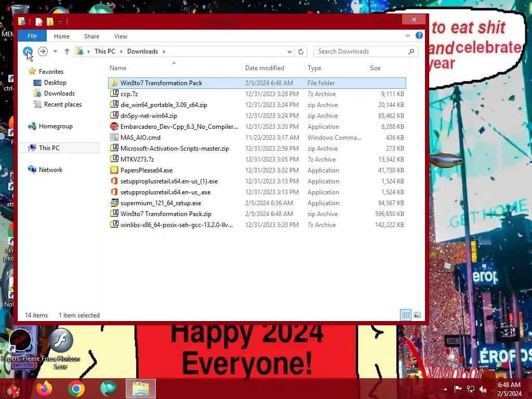Select the ccp.7z archive icon
The image size is (532, 399).
(114, 94)
